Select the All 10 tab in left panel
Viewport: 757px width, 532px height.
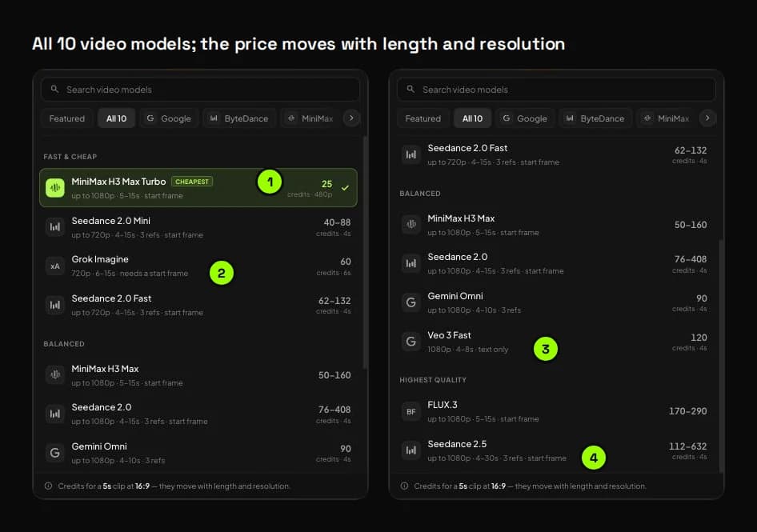pyautogui.click(x=116, y=118)
